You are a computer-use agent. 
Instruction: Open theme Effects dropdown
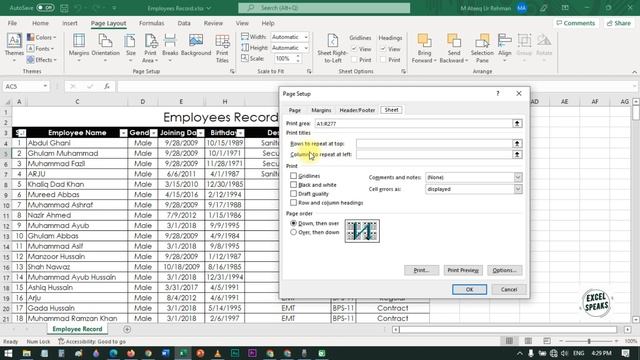[x=42, y=60]
